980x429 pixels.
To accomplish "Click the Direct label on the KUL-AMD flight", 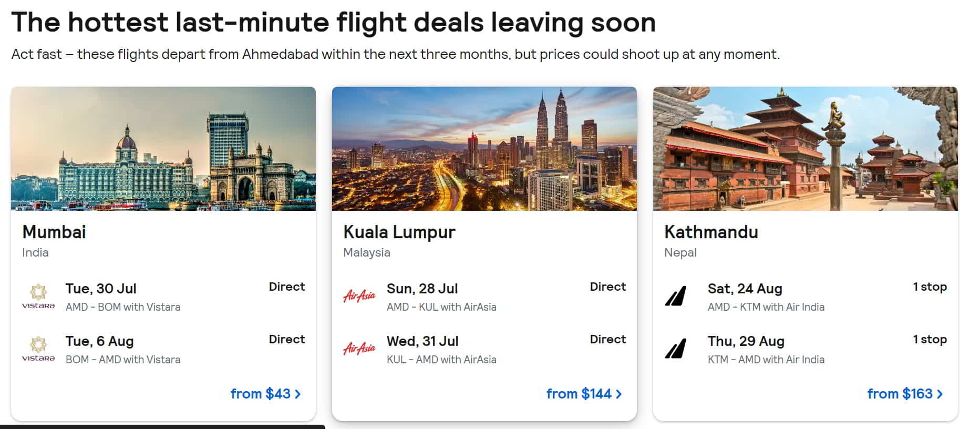I will pyautogui.click(x=607, y=339).
